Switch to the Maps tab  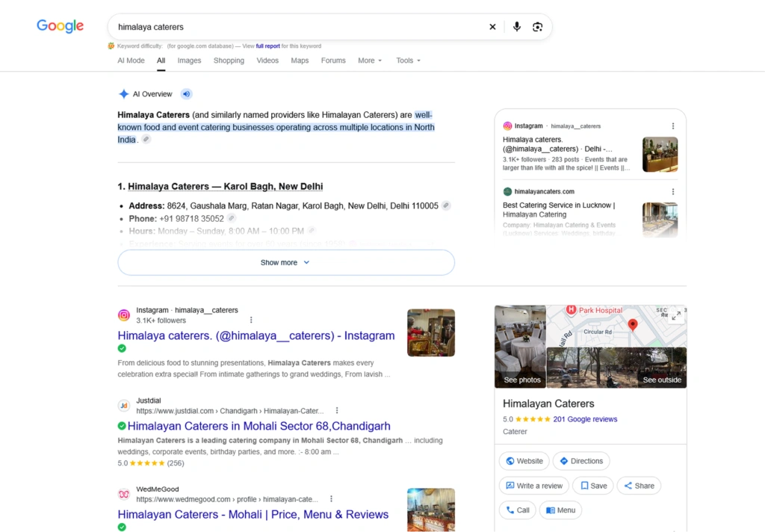[x=300, y=61]
